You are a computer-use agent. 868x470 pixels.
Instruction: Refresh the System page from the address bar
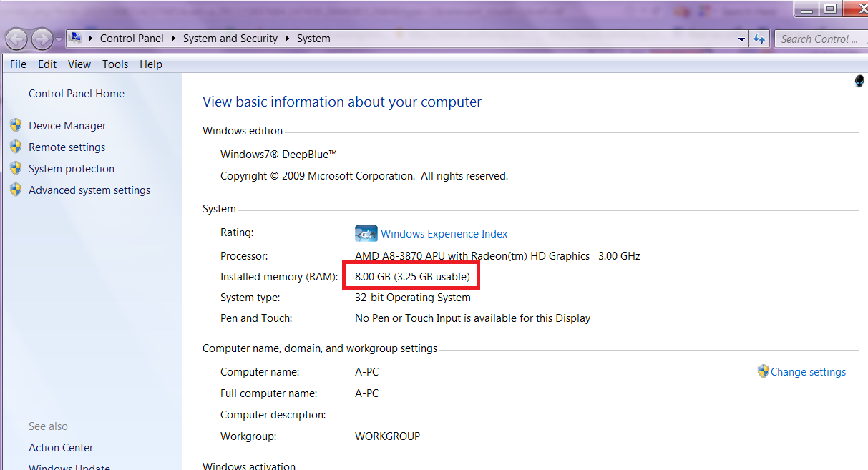tap(760, 39)
